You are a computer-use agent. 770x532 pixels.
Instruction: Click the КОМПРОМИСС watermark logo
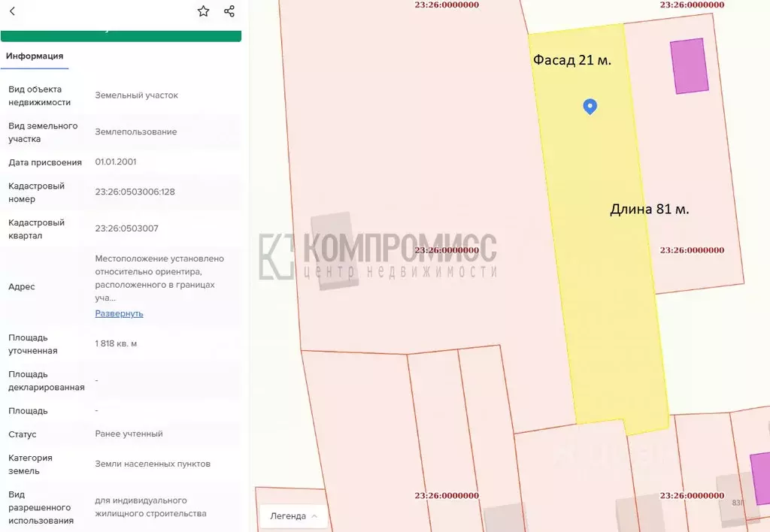point(376,252)
